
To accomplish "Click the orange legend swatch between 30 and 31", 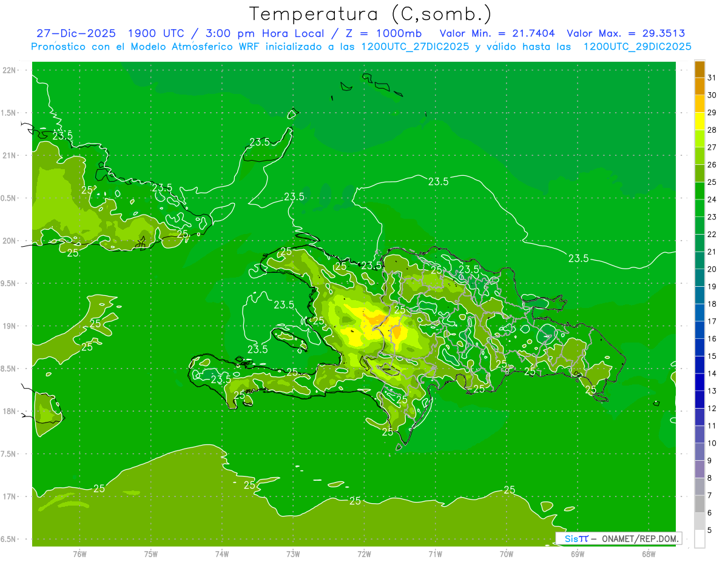I will pyautogui.click(x=699, y=87).
